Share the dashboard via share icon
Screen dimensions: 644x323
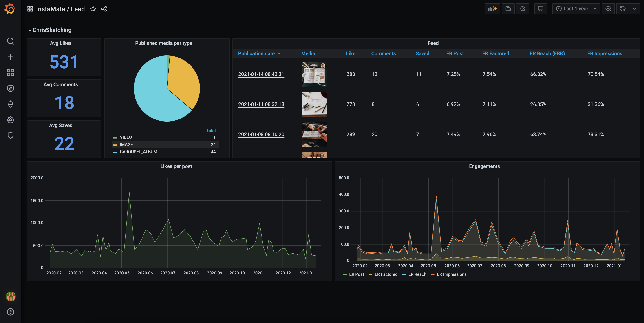coord(104,9)
